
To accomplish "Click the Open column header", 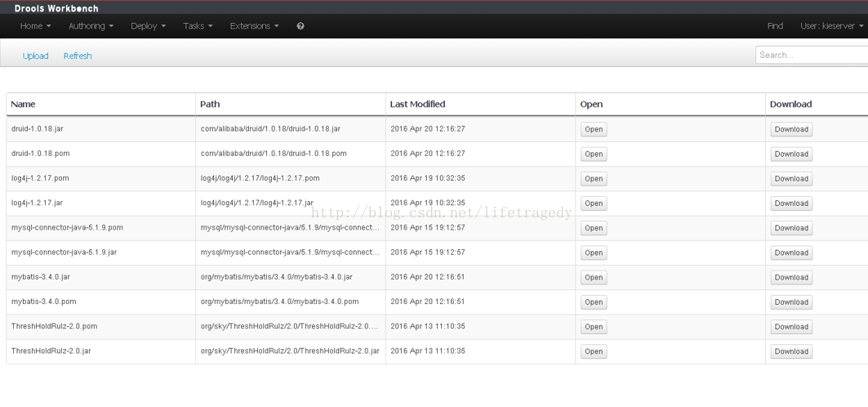I will coord(591,104).
